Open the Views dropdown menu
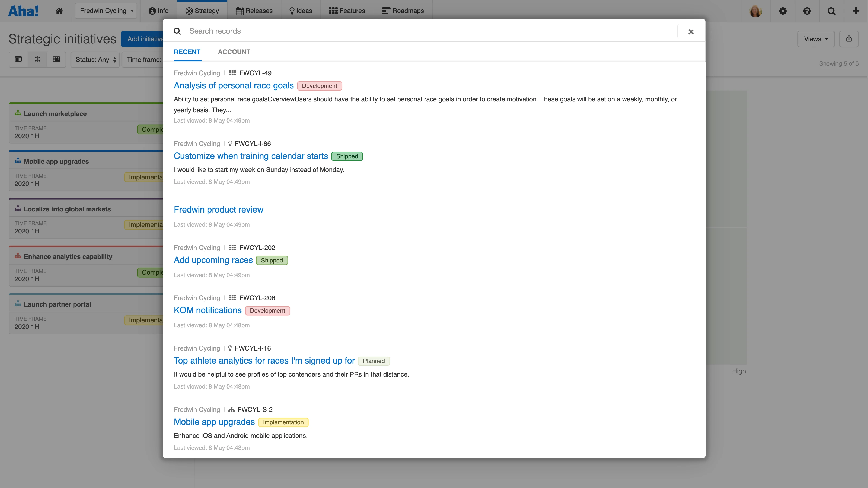The width and height of the screenshot is (868, 488). (815, 39)
